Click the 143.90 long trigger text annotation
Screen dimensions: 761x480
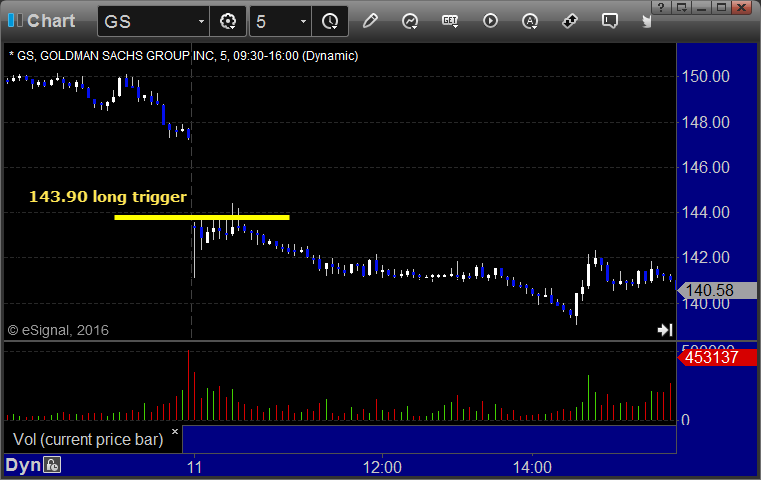pyautogui.click(x=108, y=197)
